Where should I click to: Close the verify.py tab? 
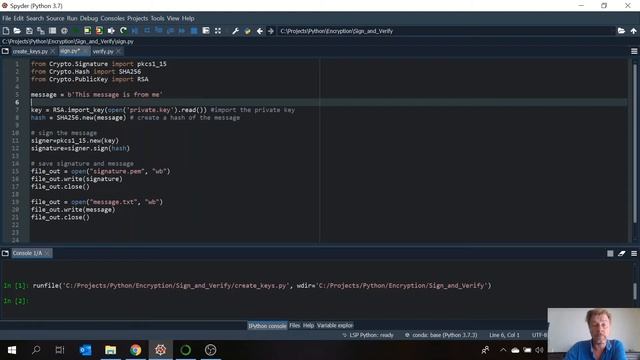(x=118, y=51)
